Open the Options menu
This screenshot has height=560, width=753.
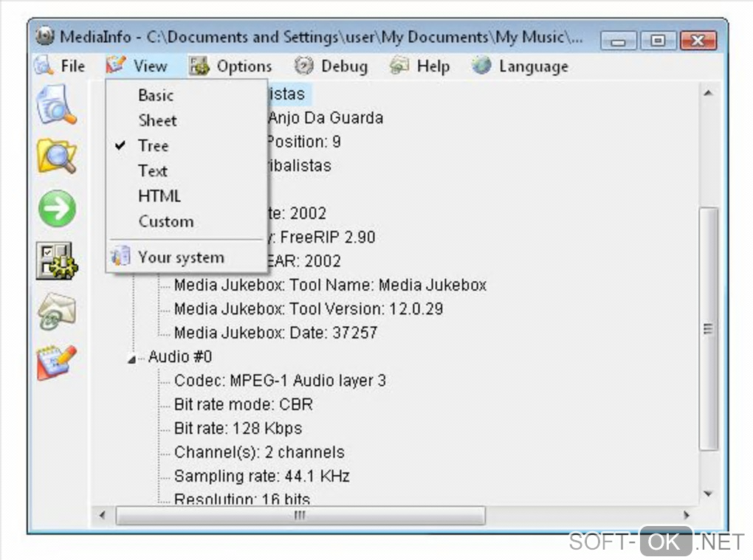click(x=230, y=66)
